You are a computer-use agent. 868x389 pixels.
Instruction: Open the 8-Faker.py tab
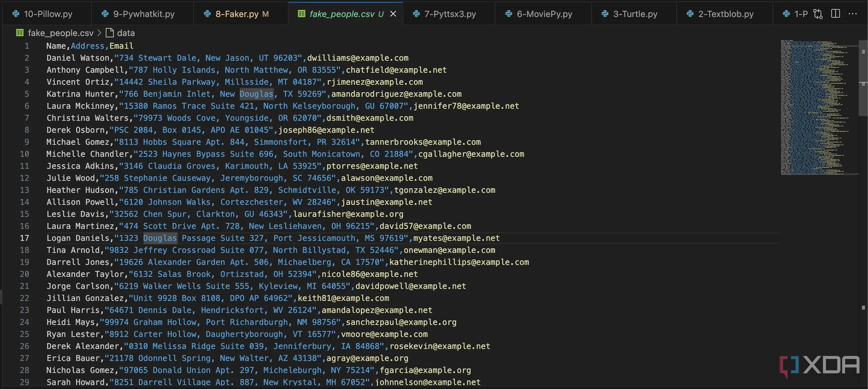point(241,14)
